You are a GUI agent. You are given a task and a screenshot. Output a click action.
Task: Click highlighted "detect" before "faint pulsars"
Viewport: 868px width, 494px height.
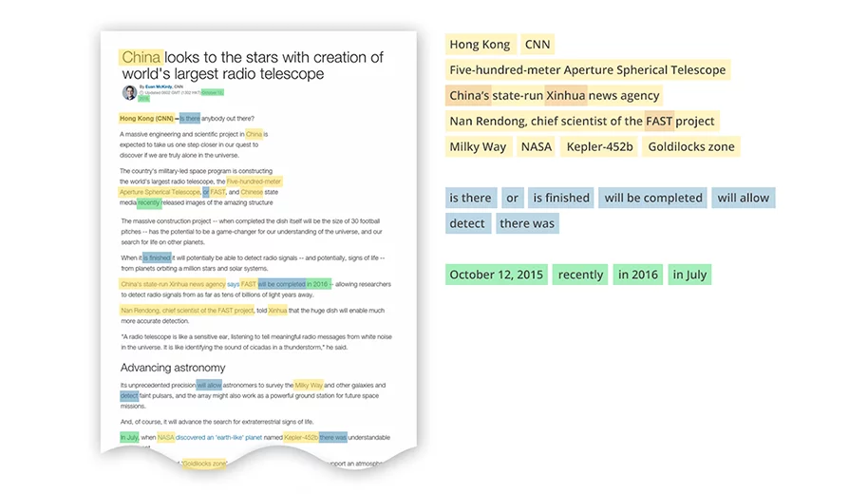[x=129, y=395]
